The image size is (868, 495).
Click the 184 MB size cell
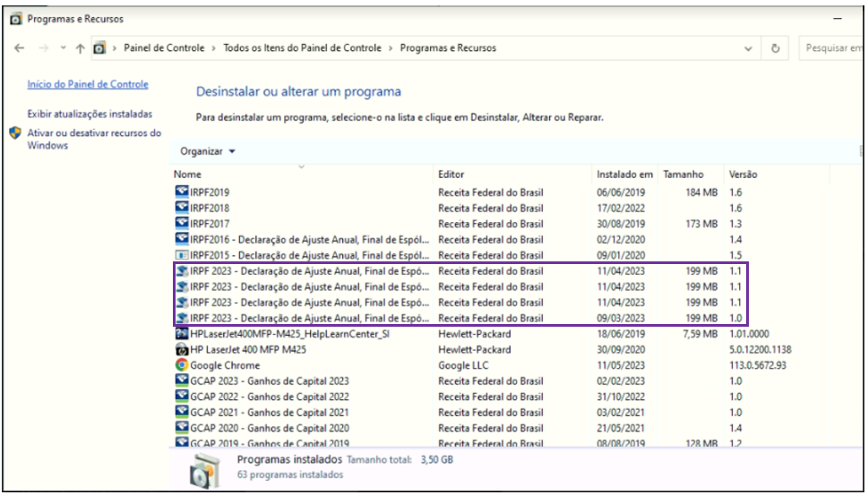tap(702, 192)
